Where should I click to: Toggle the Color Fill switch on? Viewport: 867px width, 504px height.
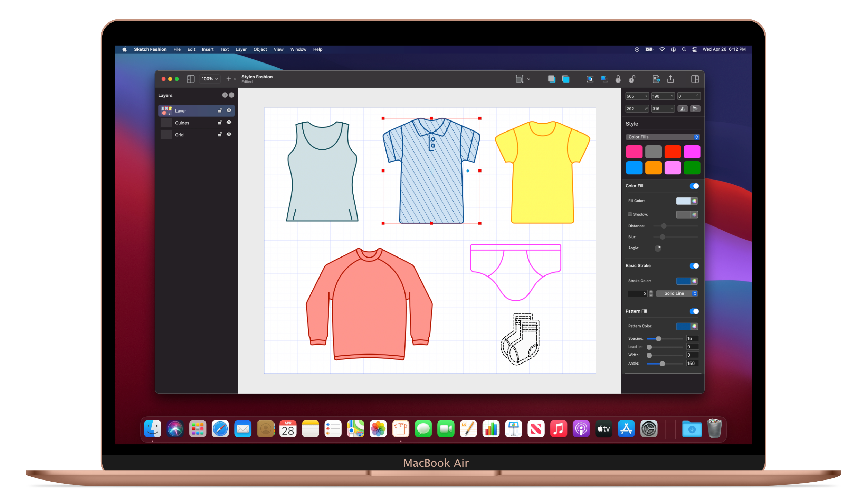(694, 186)
